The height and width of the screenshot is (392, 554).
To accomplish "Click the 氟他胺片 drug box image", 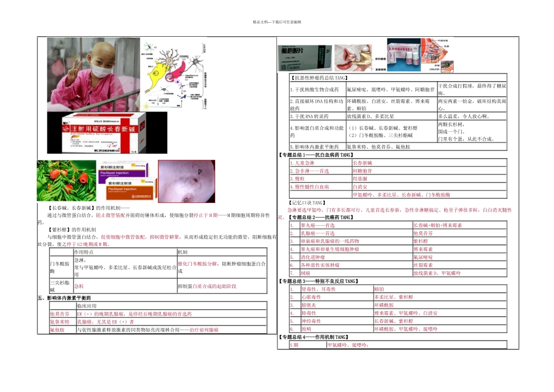I will pos(305,58).
